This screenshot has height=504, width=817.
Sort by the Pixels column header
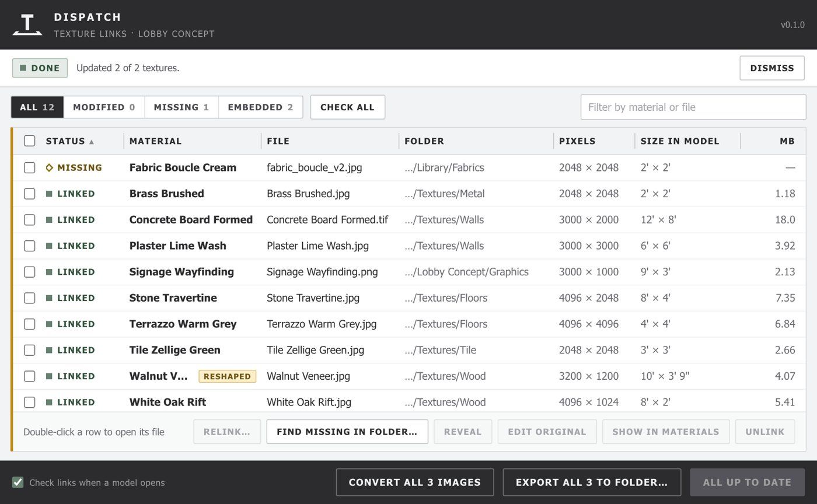tap(577, 141)
